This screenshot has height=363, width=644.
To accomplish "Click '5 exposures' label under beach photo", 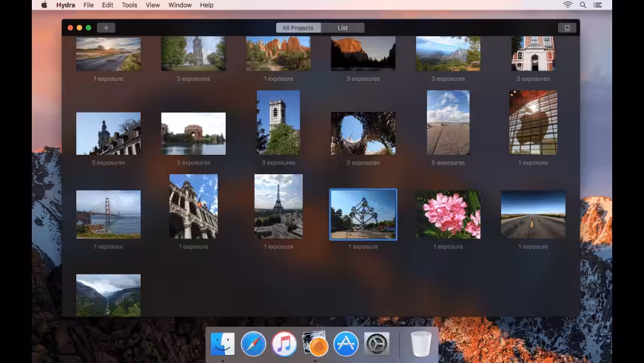I will tap(448, 163).
